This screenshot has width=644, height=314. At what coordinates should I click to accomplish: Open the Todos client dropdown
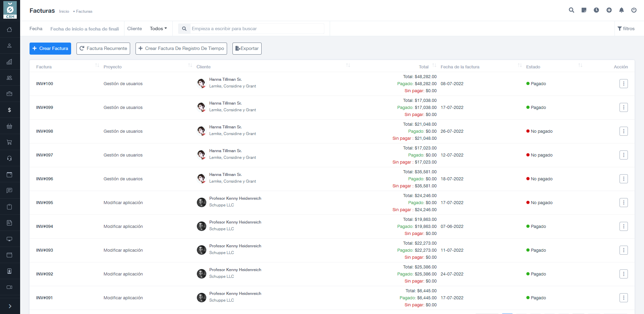pyautogui.click(x=158, y=28)
